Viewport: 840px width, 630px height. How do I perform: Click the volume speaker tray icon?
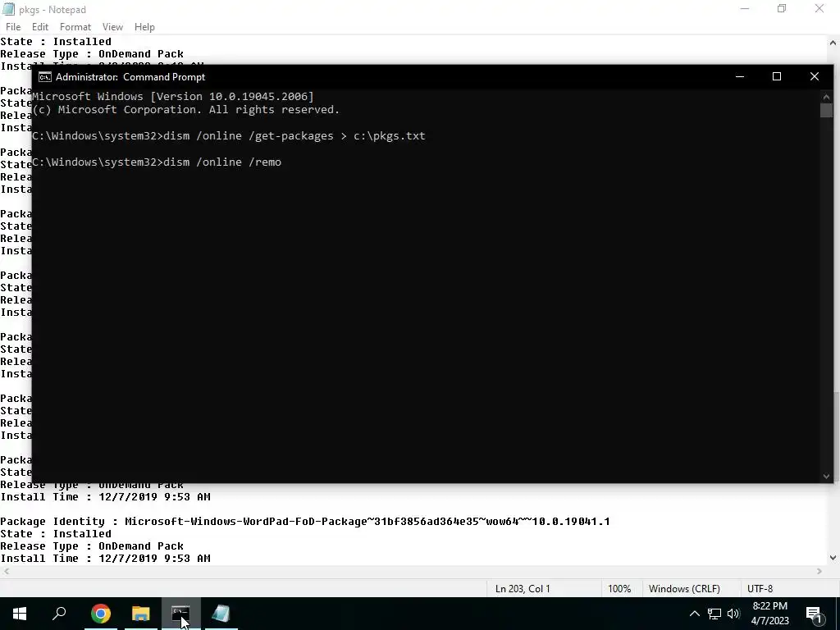point(733,614)
